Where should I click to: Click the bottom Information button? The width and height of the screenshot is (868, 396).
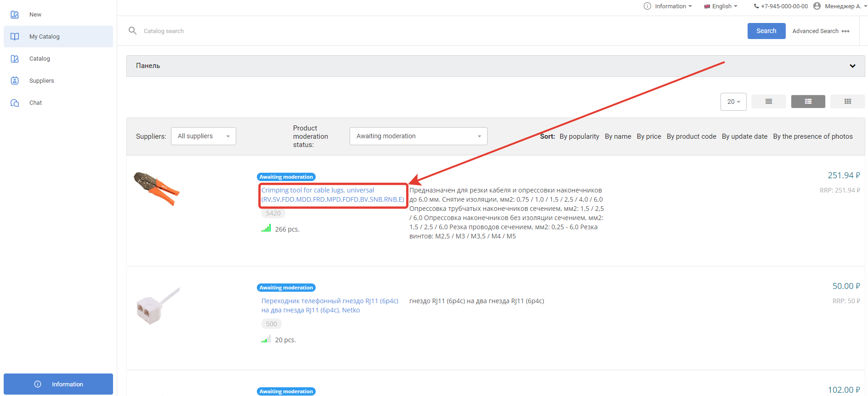(x=58, y=384)
